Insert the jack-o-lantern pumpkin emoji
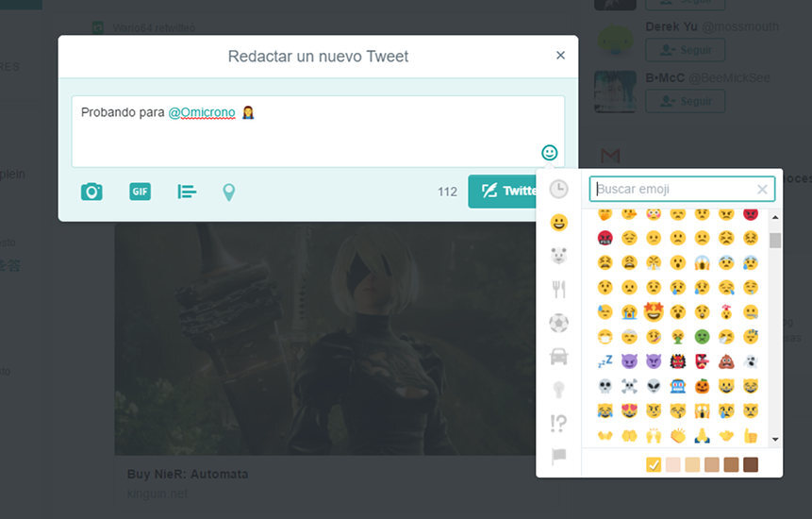Screen dimensions: 812x519 [x=703, y=386]
